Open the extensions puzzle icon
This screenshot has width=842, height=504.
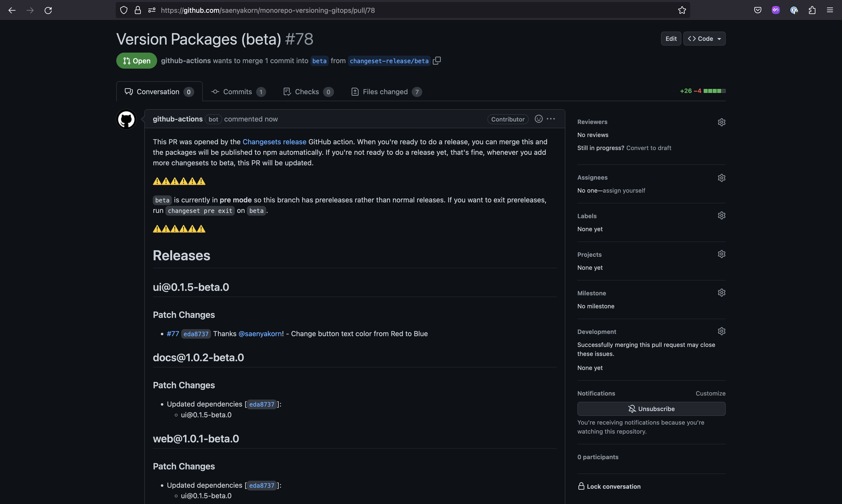click(x=812, y=10)
